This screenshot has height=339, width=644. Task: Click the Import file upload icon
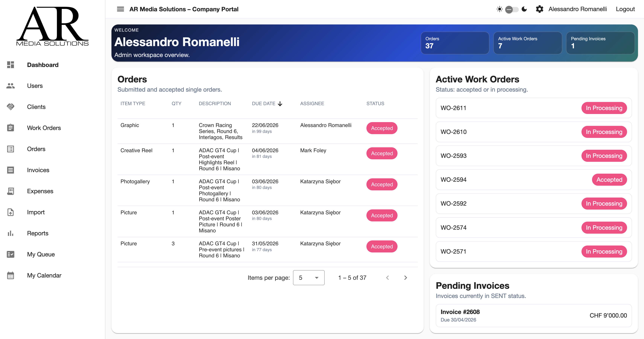point(11,212)
